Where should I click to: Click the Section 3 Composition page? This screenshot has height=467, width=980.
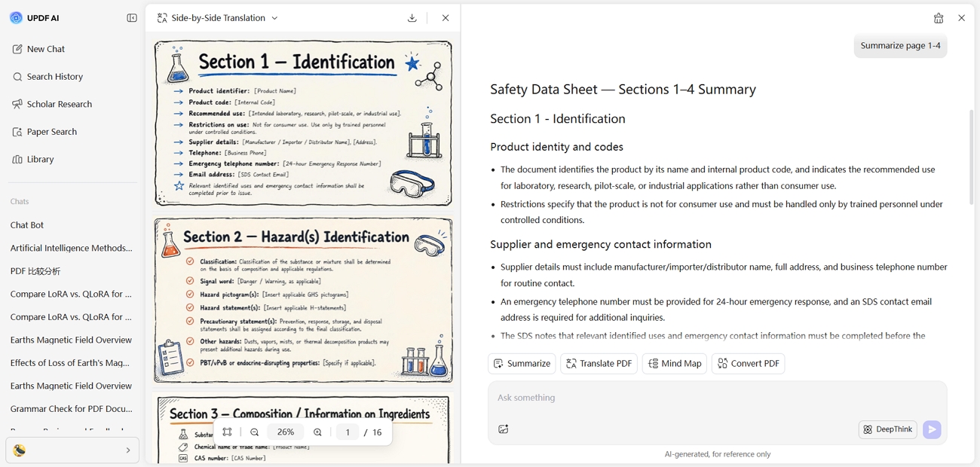(303, 429)
